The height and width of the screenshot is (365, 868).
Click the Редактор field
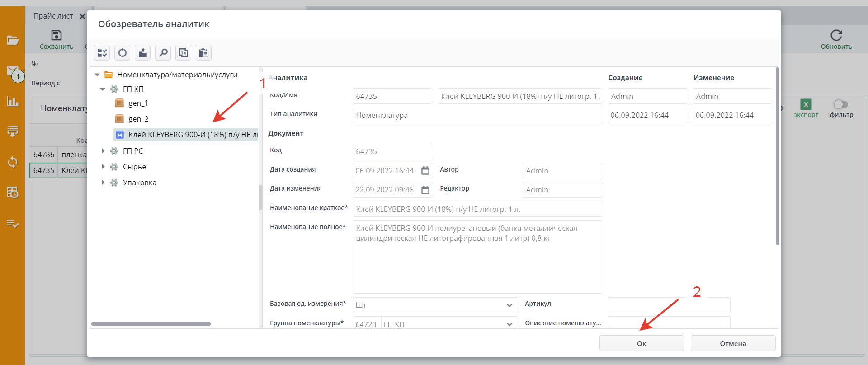[562, 190]
